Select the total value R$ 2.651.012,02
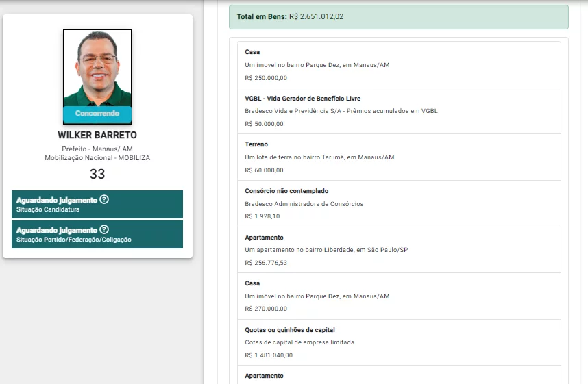The height and width of the screenshot is (384, 588). (x=316, y=16)
